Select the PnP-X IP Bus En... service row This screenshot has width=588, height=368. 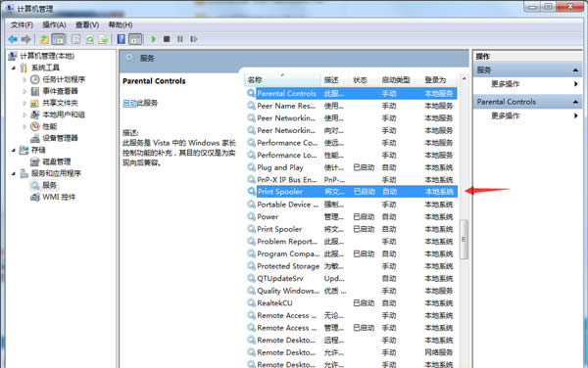coord(352,180)
